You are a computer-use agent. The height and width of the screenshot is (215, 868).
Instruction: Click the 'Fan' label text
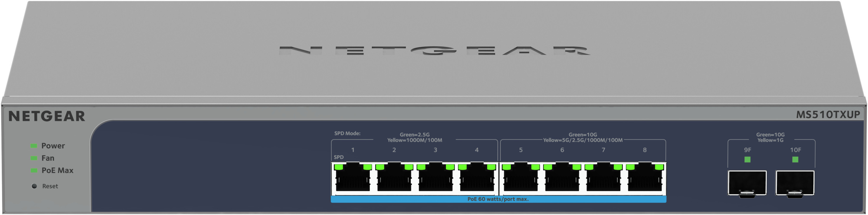[48, 158]
